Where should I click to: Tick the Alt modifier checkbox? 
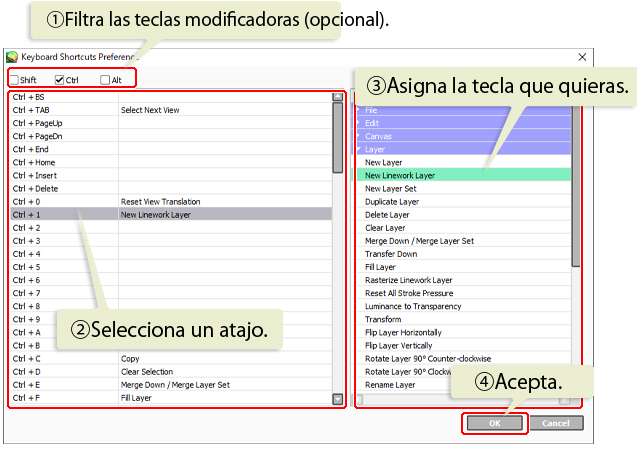tap(105, 80)
